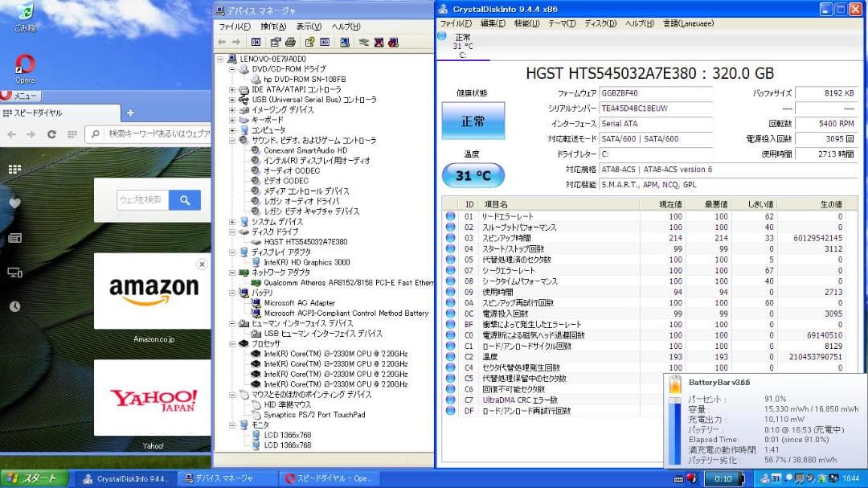Screen dimensions: 868x488
Task: Open Opera news sidebar icon
Action: point(15,238)
